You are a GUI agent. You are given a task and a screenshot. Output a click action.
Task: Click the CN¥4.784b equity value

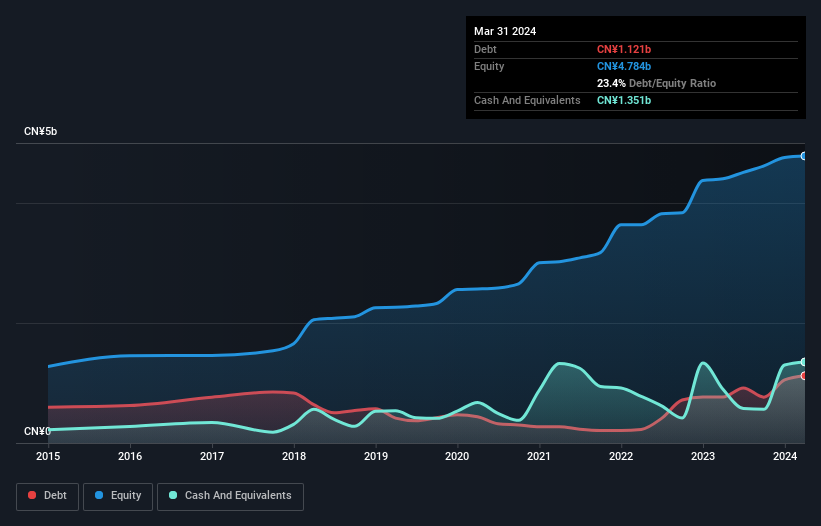coord(624,66)
